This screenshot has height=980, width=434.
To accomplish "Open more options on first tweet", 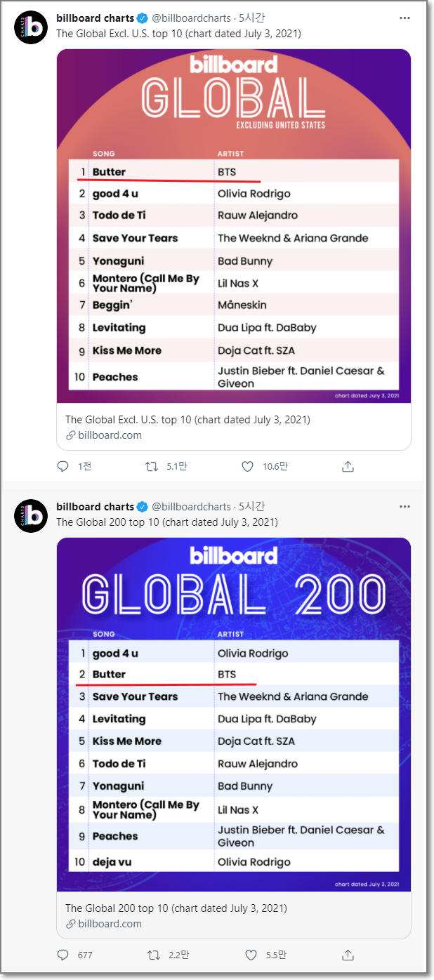I will (x=405, y=18).
